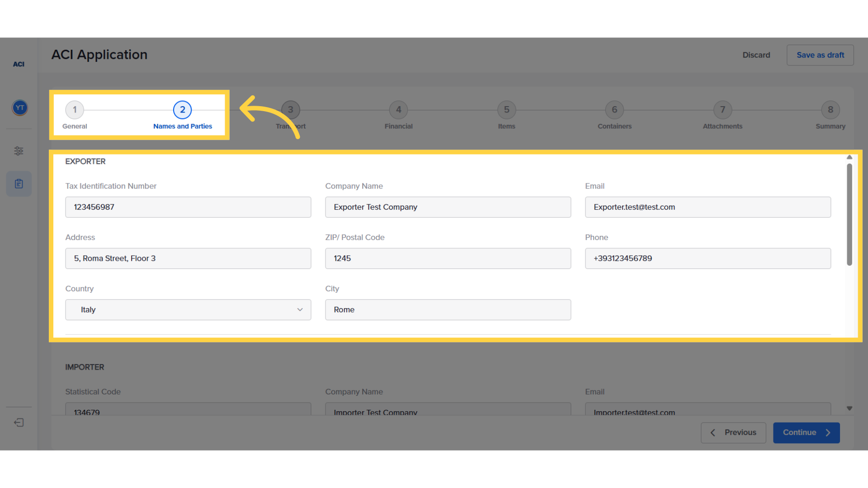The height and width of the screenshot is (488, 868).
Task: Open the YT user avatar
Action: 19,108
